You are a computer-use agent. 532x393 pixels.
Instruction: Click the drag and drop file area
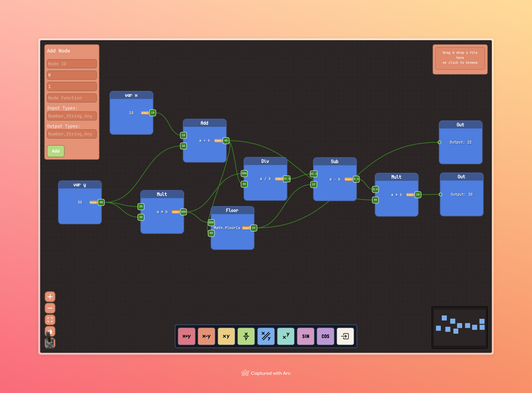[460, 58]
